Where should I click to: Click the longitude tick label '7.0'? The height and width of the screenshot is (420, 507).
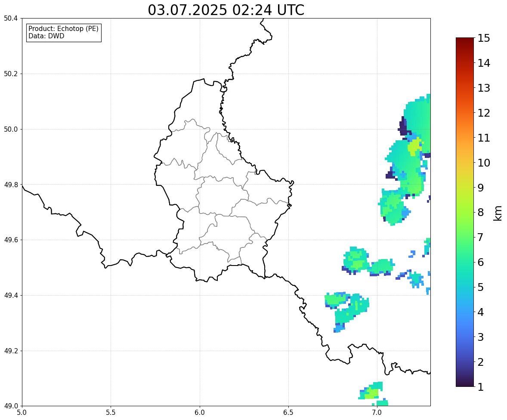point(377,413)
